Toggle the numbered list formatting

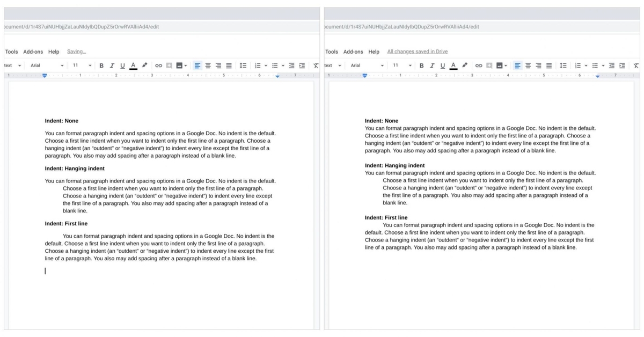257,65
